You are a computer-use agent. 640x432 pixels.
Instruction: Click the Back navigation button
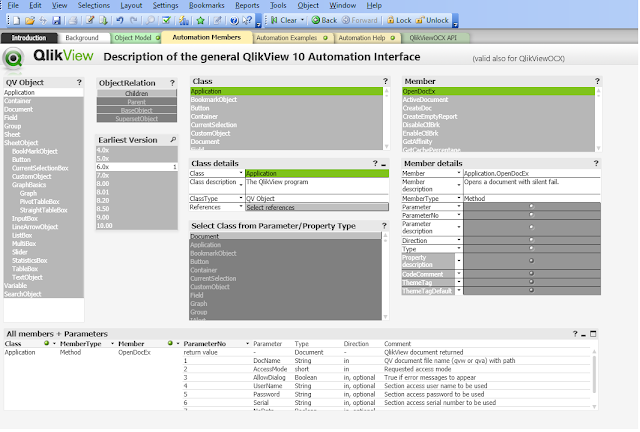click(324, 20)
